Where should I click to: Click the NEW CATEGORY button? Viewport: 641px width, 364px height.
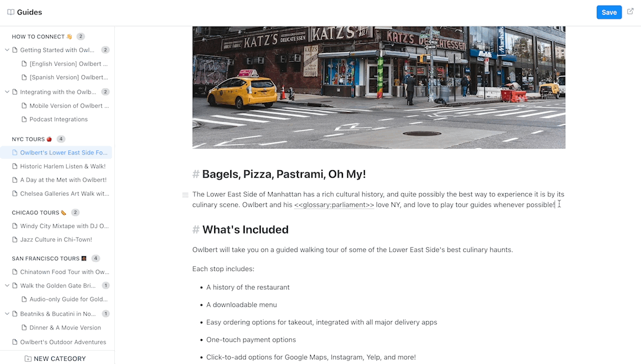pyautogui.click(x=56, y=359)
